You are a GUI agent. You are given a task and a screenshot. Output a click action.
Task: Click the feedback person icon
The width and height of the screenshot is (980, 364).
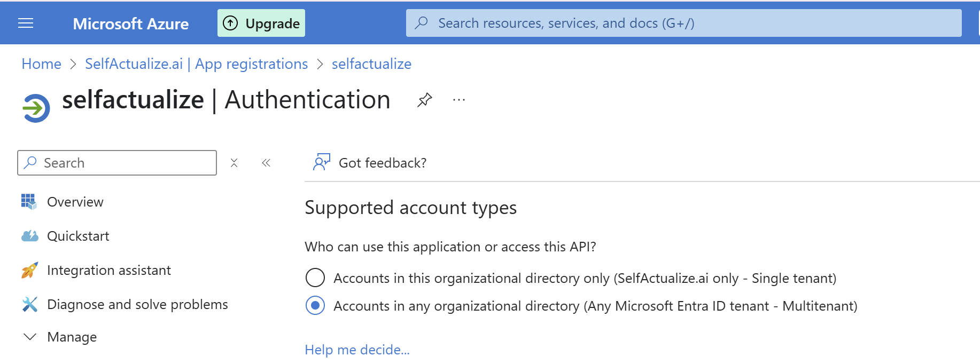click(322, 162)
